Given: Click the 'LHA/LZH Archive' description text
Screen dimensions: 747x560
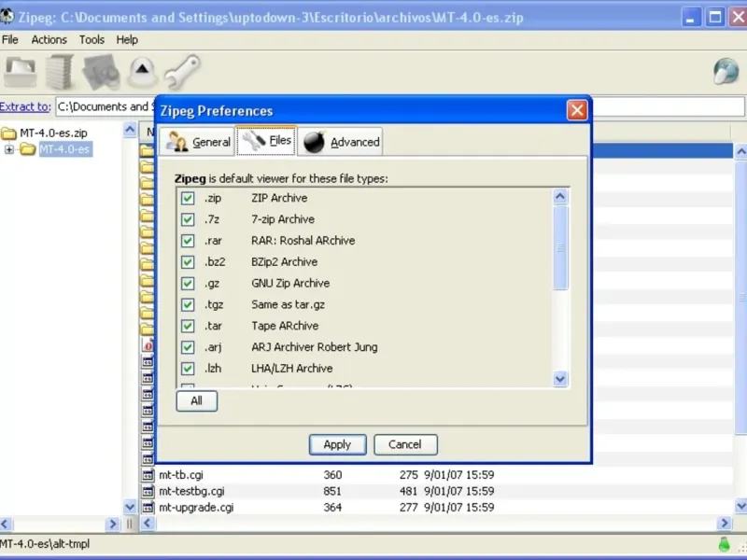Looking at the screenshot, I should [x=292, y=369].
